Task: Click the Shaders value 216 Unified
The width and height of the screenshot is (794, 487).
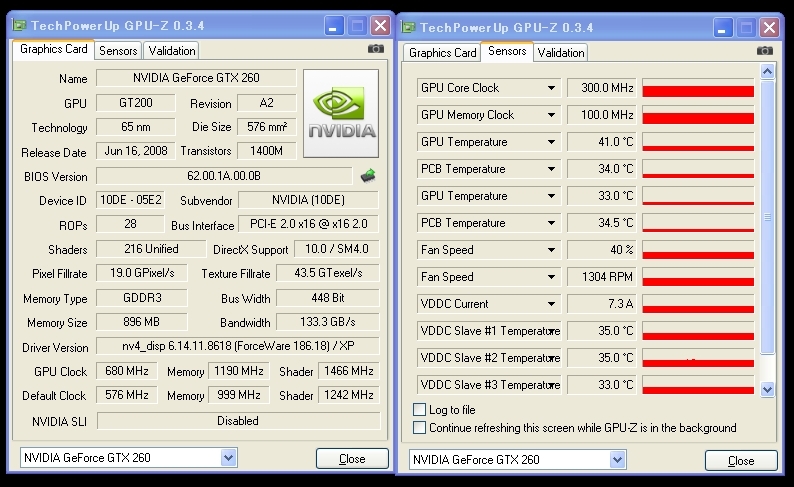Action: point(151,249)
